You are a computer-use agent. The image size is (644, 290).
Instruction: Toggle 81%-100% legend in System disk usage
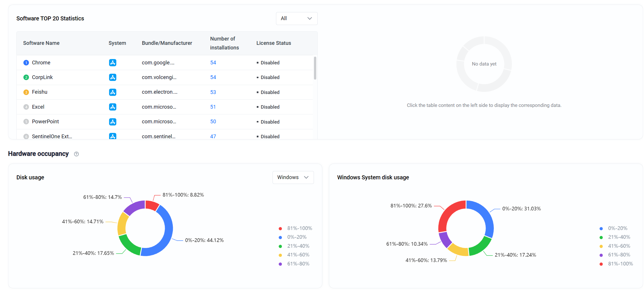click(616, 264)
